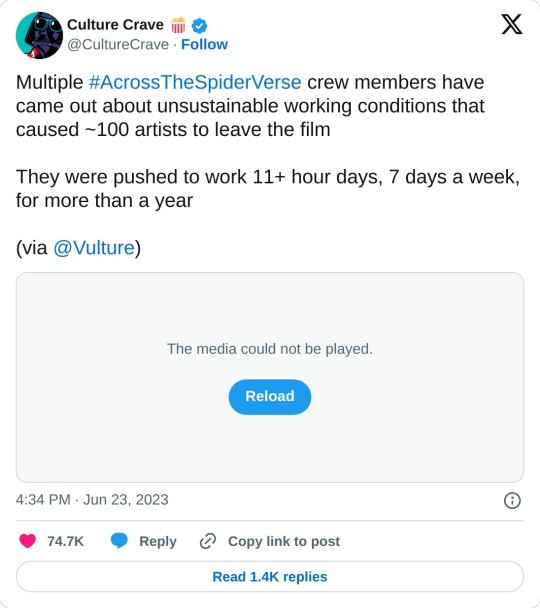Reload the failed media
540x608 pixels.
point(270,397)
